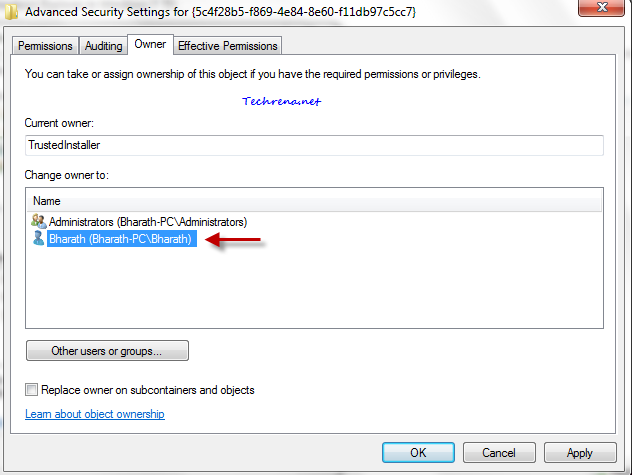Switch to the Permissions tab
632x475 pixels.
(x=45, y=46)
